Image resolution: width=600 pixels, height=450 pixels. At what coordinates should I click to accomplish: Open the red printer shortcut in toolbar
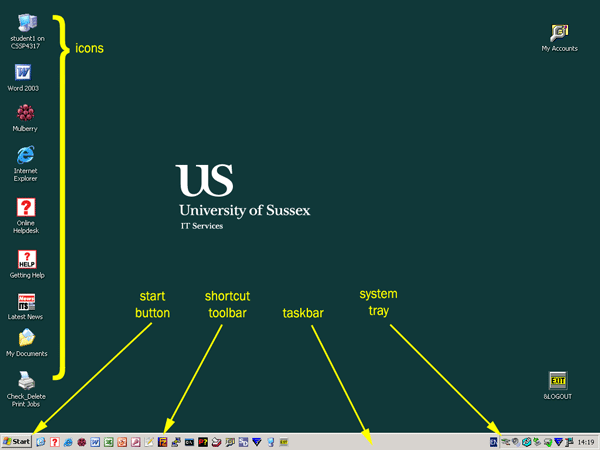216,442
